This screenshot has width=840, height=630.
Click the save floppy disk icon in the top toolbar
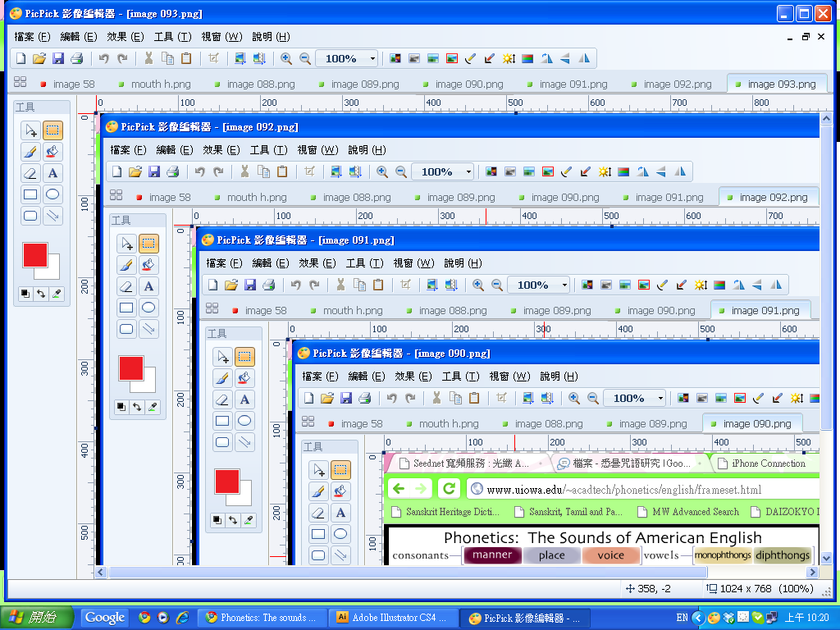click(58, 58)
